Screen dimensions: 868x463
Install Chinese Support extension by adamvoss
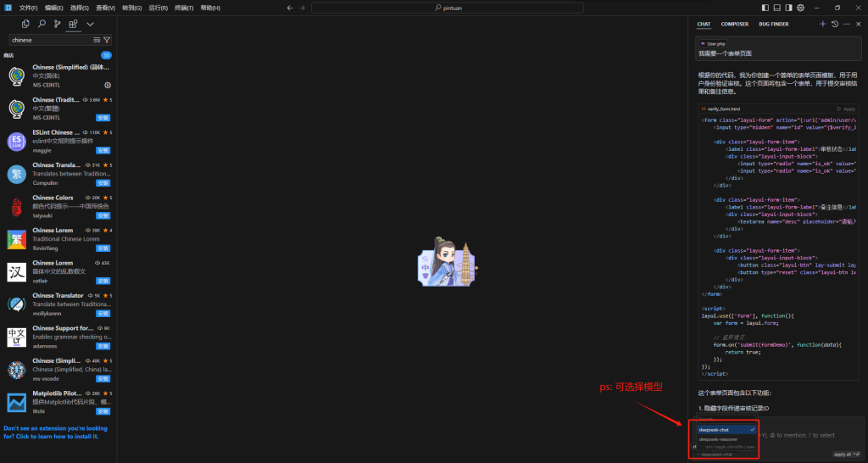103,346
